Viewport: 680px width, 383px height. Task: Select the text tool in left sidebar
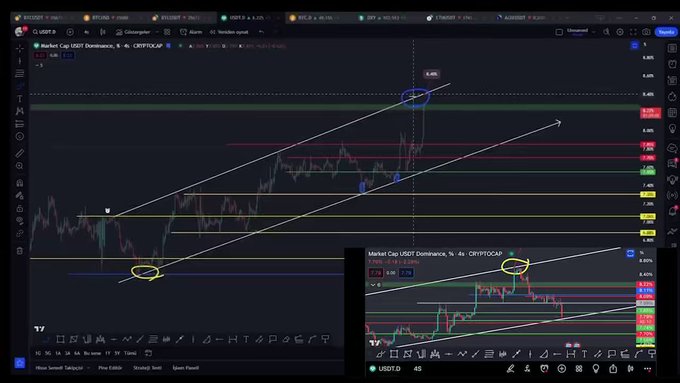20,99
